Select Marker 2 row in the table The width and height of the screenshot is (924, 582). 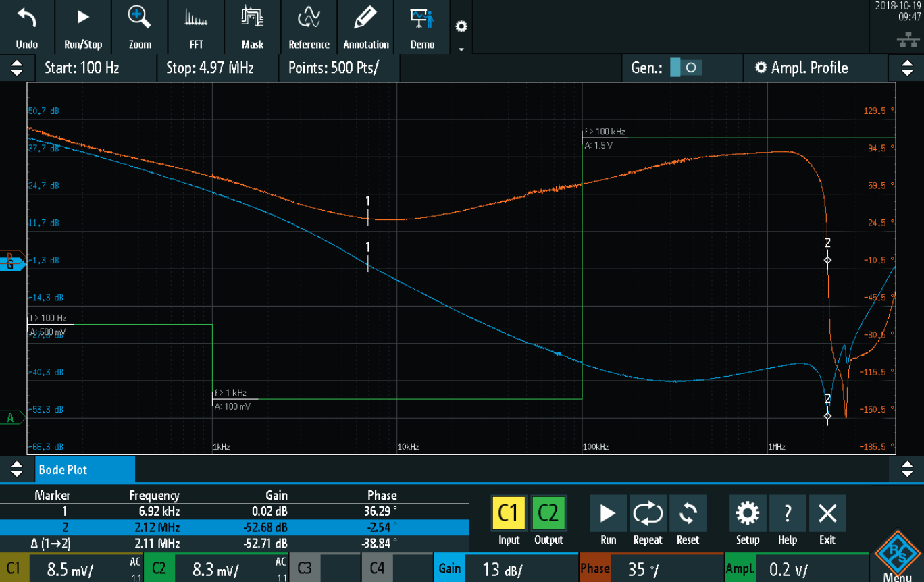pos(234,527)
